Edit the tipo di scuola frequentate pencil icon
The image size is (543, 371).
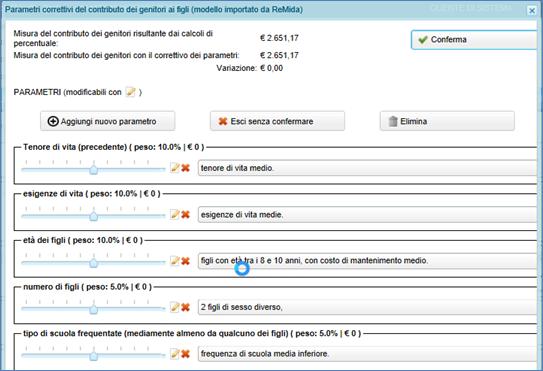click(x=175, y=353)
